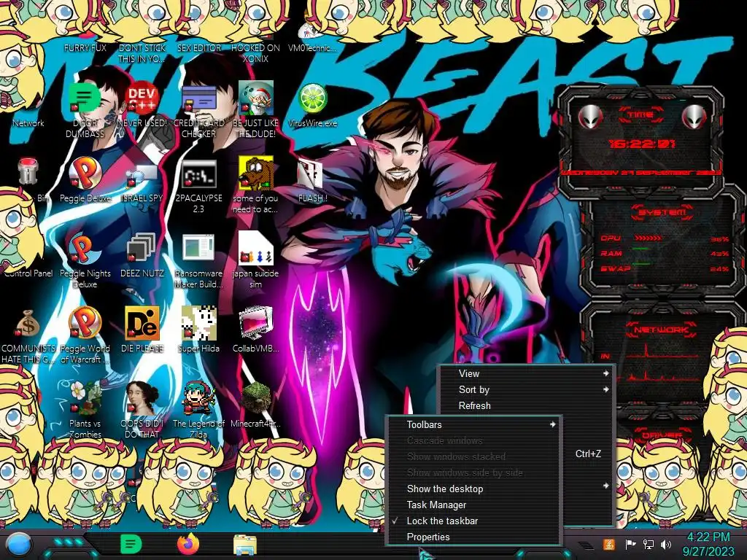Select the dog icon labeled some of you need
The height and width of the screenshot is (560, 747).
click(256, 173)
